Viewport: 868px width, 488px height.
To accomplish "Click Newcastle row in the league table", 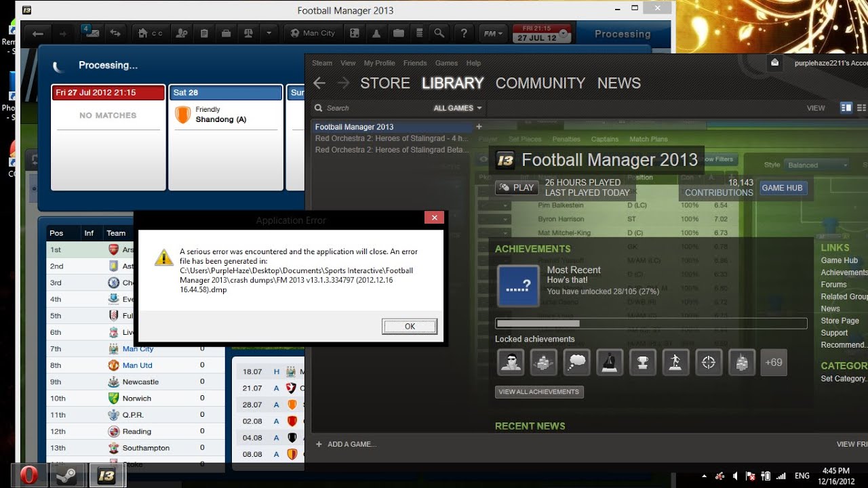I will click(x=135, y=382).
